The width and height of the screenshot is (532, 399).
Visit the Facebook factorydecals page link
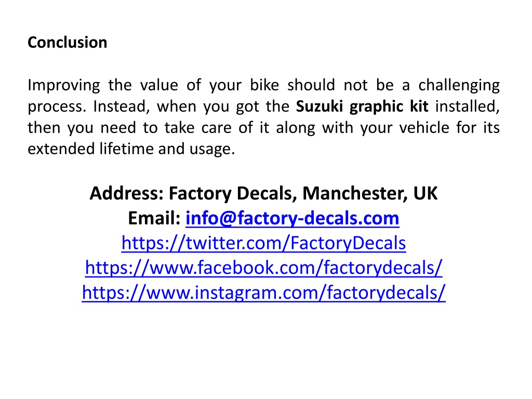pos(263,268)
